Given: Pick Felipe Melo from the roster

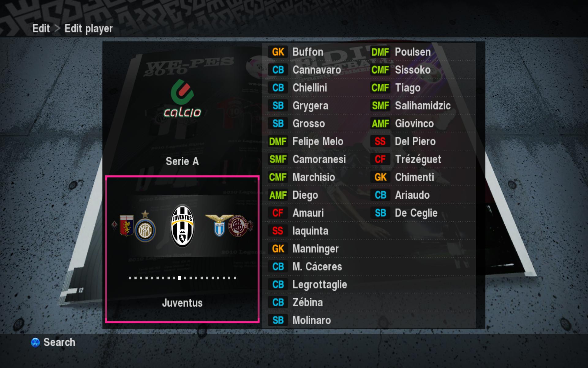Looking at the screenshot, I should point(318,142).
